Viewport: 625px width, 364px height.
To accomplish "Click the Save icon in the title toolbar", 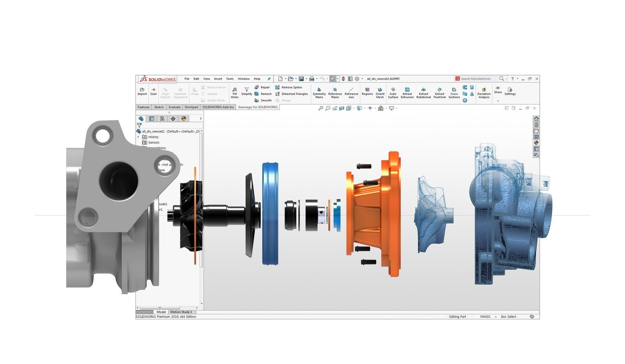I will (x=301, y=79).
